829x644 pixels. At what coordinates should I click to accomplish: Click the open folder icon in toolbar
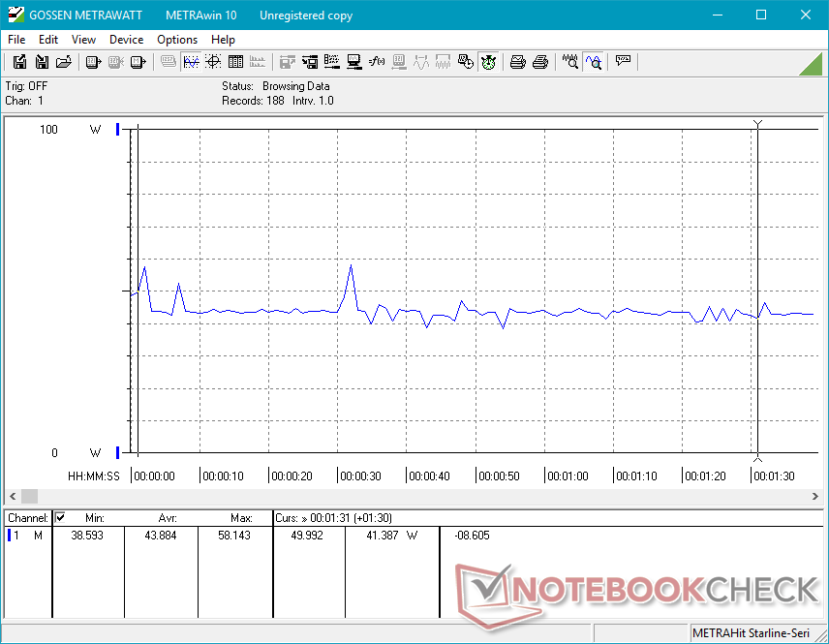click(x=64, y=62)
